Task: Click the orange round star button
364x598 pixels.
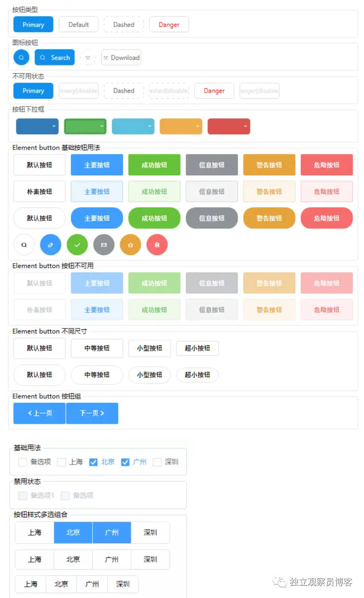Action: pos(130,245)
